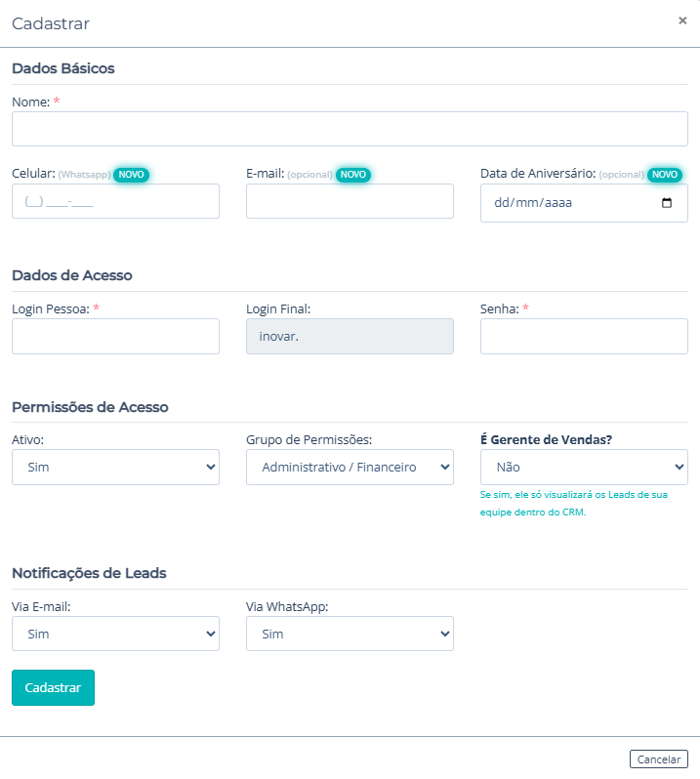Click the dd/mm/aaaa date text in birthday field
Viewport: 700px width, 779px height.
click(532, 203)
